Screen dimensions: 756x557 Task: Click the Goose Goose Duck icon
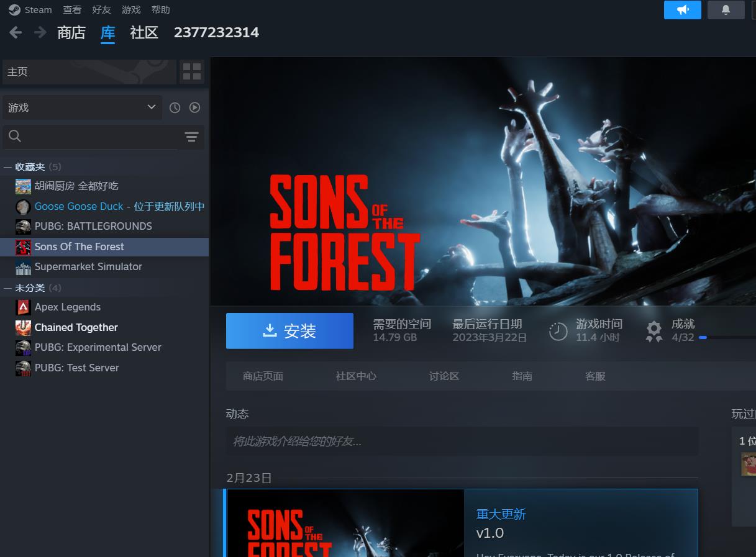[23, 207]
